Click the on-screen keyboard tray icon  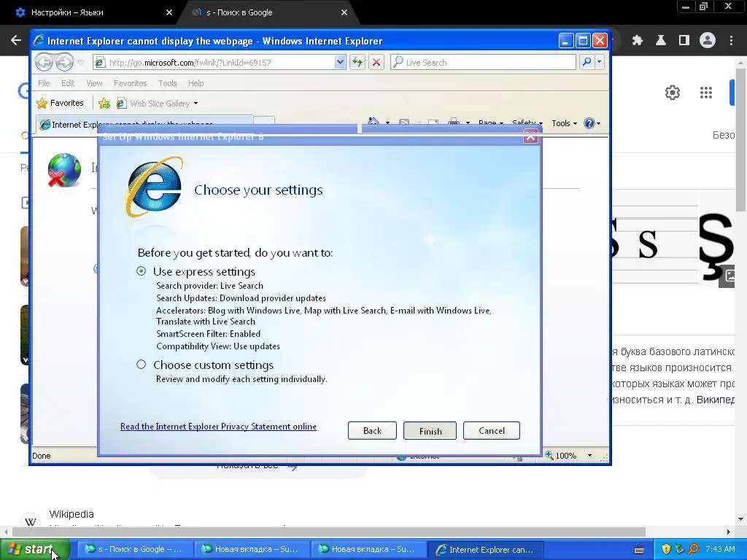(639, 550)
